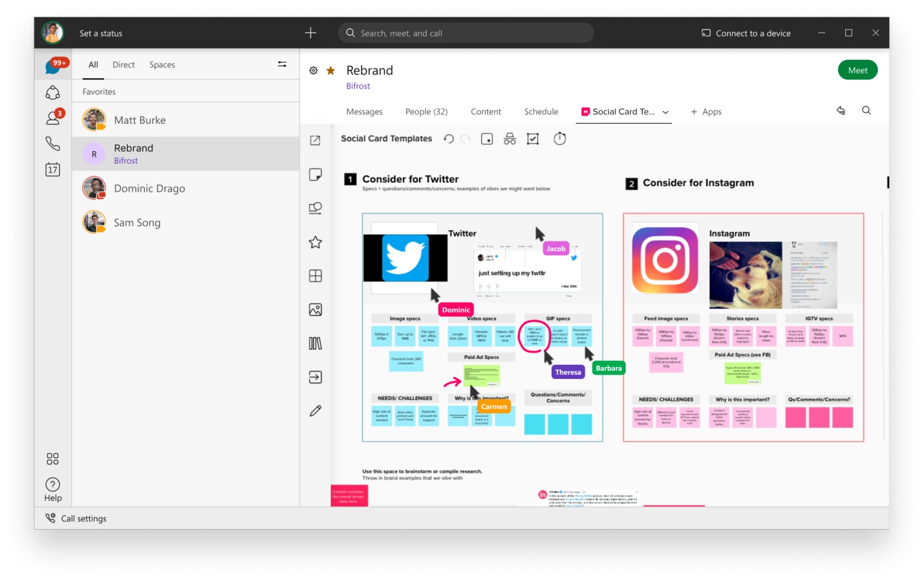The width and height of the screenshot is (924, 581).
Task: Open the app hub grid icon
Action: 53,459
